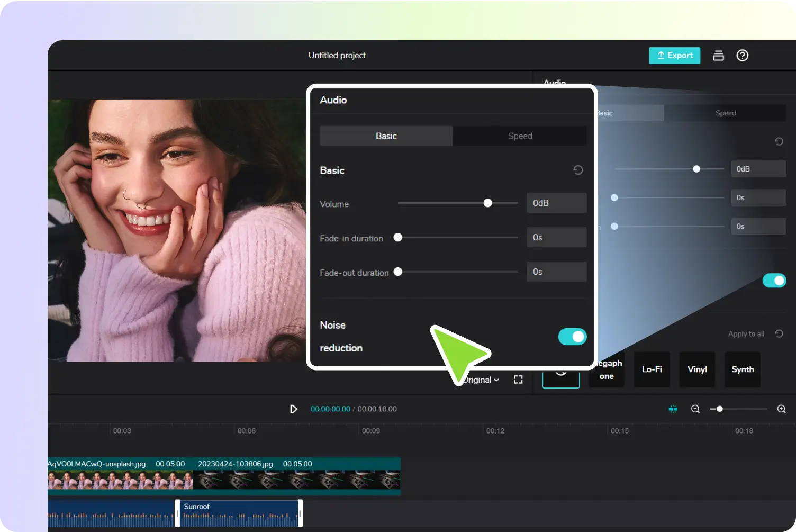This screenshot has width=796, height=532.
Task: Click the teal snap icon in the timeline toolbar
Action: pyautogui.click(x=673, y=409)
